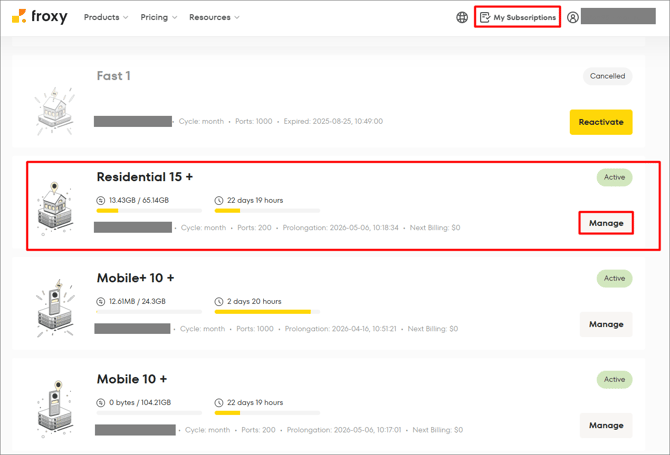Open the language globe icon

coord(462,17)
